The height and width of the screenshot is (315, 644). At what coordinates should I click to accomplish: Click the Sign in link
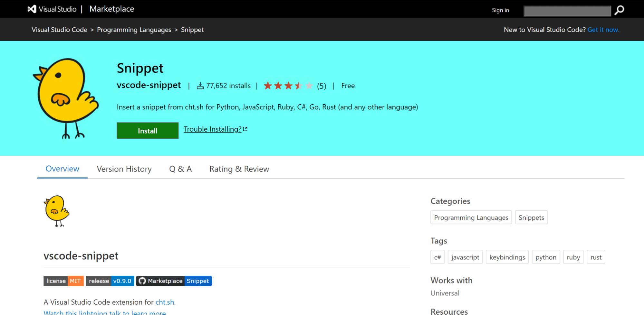click(500, 10)
